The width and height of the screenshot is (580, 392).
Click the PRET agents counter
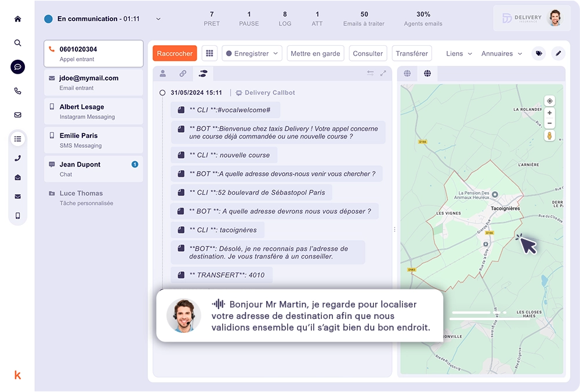pos(212,19)
